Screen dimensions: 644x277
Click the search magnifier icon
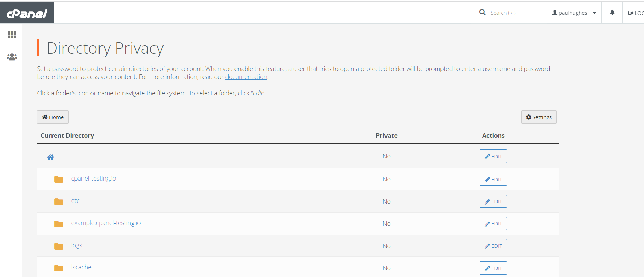(x=482, y=13)
